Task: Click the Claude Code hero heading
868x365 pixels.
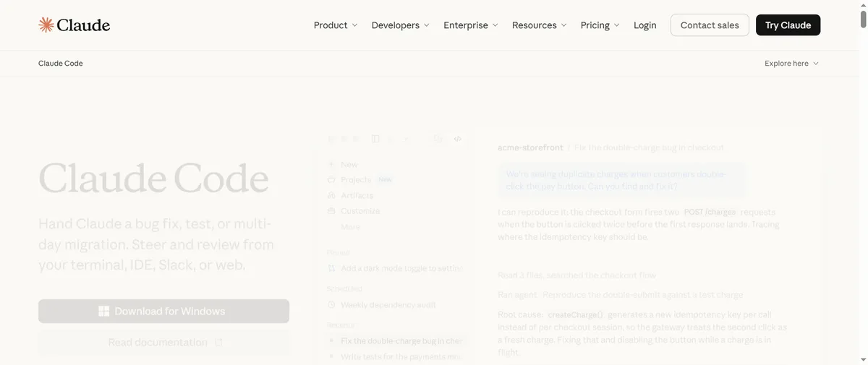Action: [x=153, y=179]
